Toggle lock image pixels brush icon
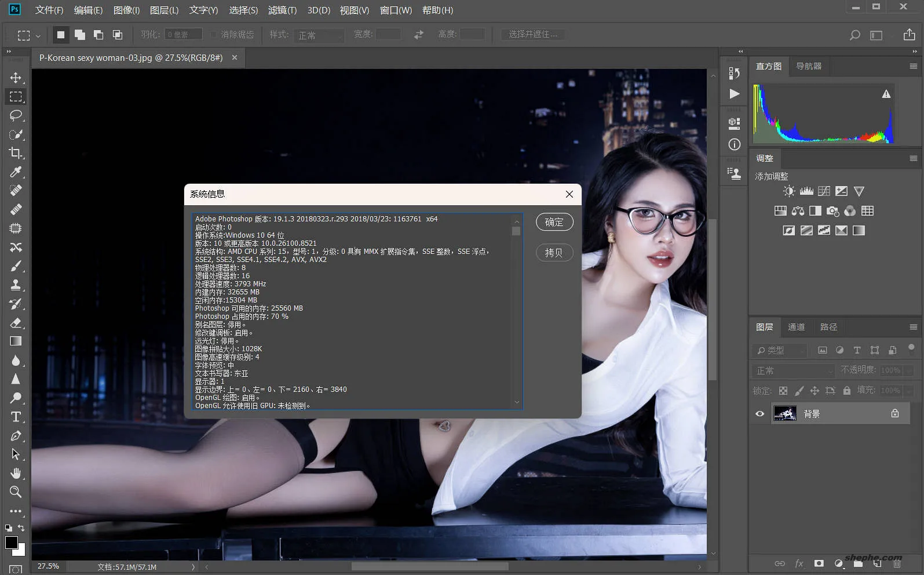The image size is (924, 575). (x=799, y=391)
